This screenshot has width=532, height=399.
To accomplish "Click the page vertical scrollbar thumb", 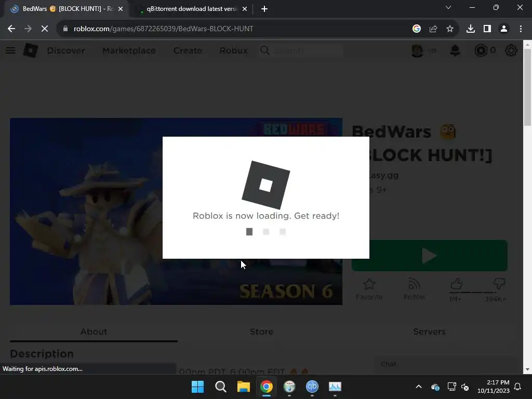I will pyautogui.click(x=528, y=87).
